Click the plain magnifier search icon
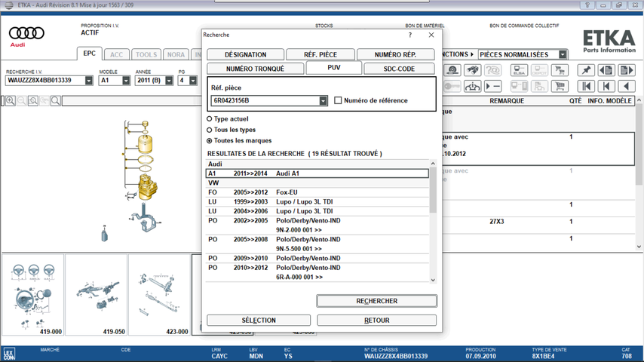The height and width of the screenshot is (362, 644). [x=56, y=100]
